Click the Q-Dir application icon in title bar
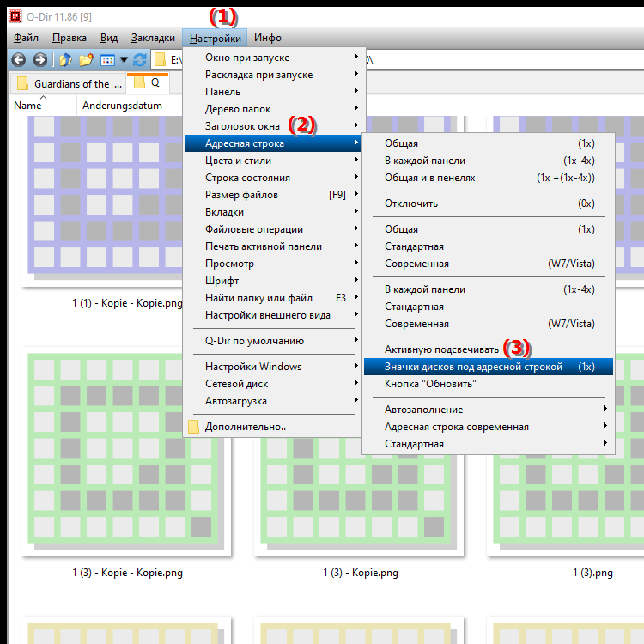 [x=15, y=16]
